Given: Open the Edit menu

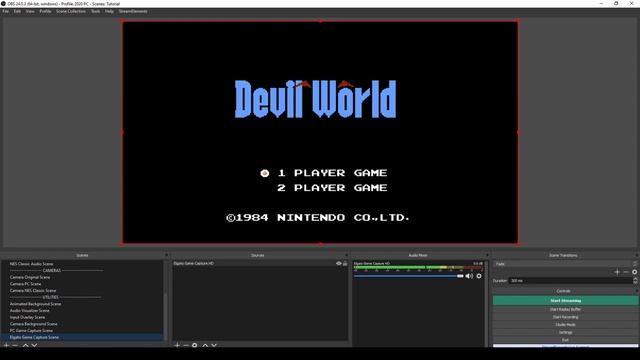Looking at the screenshot, I should tap(17, 11).
